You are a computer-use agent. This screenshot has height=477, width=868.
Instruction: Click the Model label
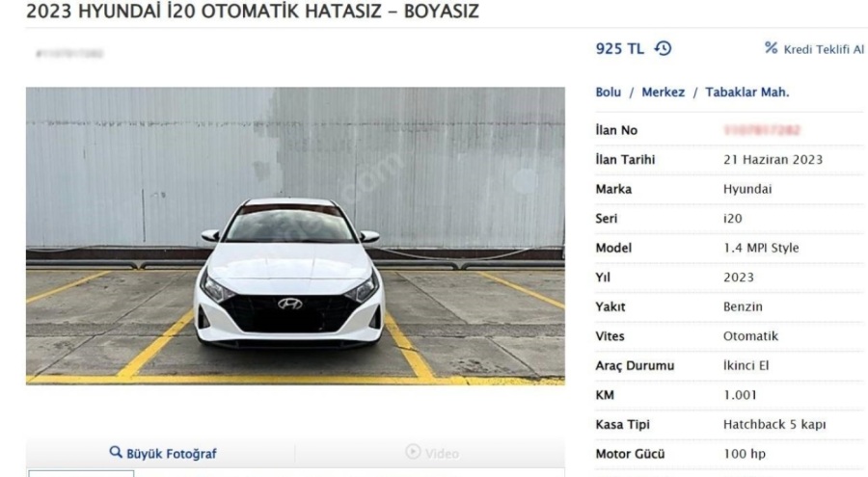tap(613, 248)
